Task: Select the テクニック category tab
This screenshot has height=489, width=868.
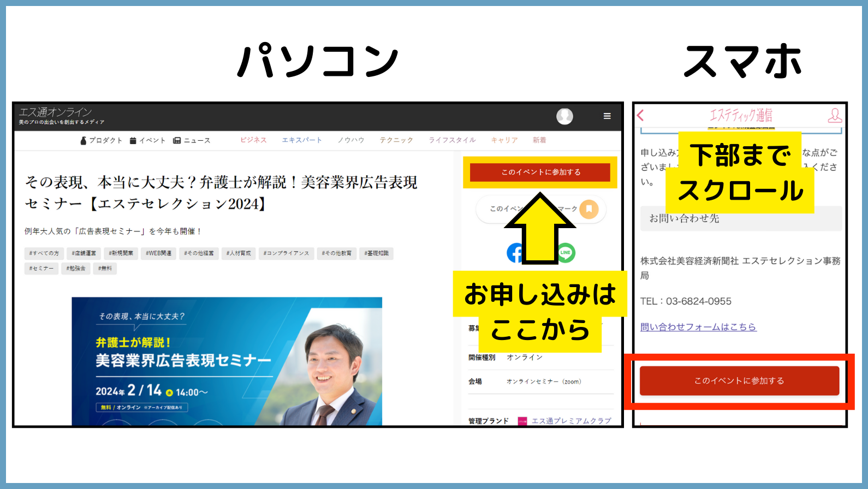Action: [397, 140]
